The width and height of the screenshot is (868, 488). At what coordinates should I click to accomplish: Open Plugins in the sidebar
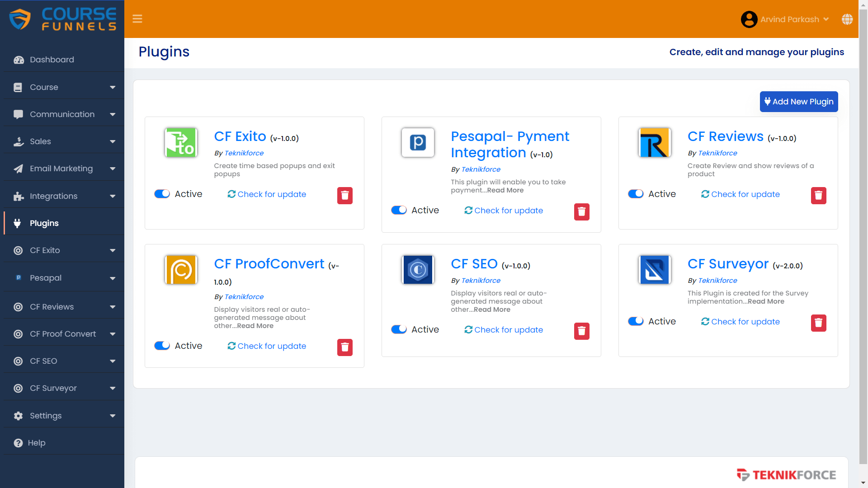click(x=64, y=223)
